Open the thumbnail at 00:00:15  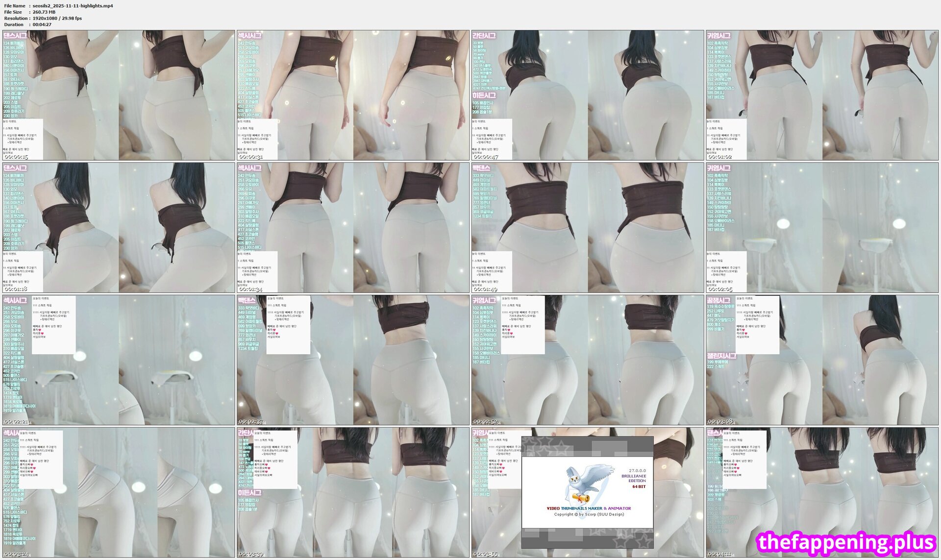pyautogui.click(x=119, y=95)
